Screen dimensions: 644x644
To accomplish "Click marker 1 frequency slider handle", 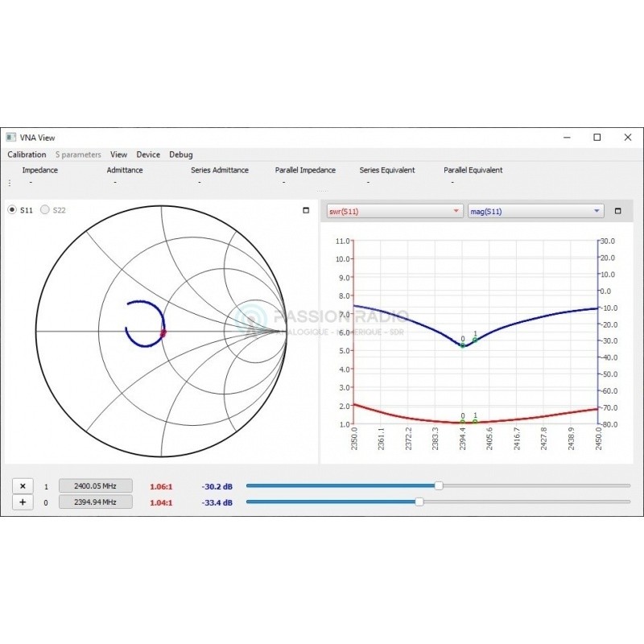I will [x=439, y=486].
